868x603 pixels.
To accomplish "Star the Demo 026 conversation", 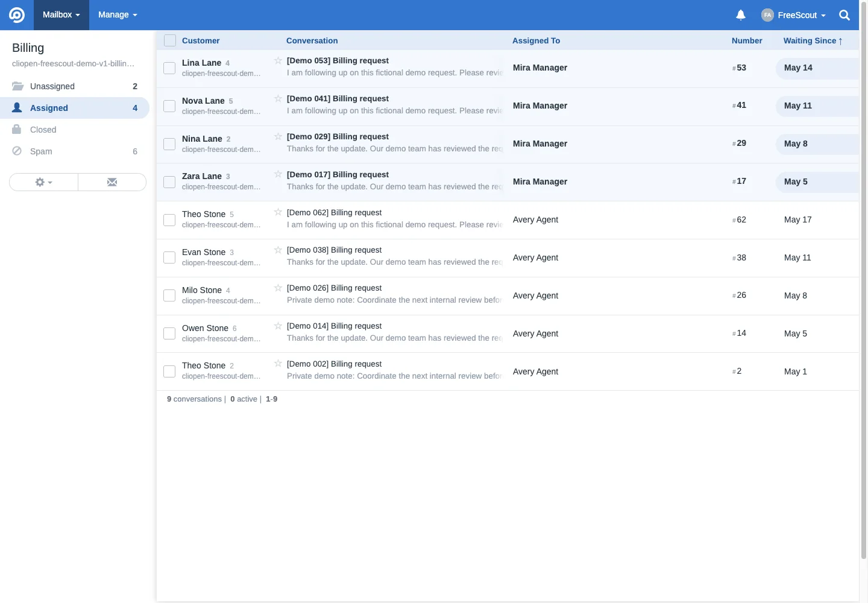I will (x=278, y=288).
